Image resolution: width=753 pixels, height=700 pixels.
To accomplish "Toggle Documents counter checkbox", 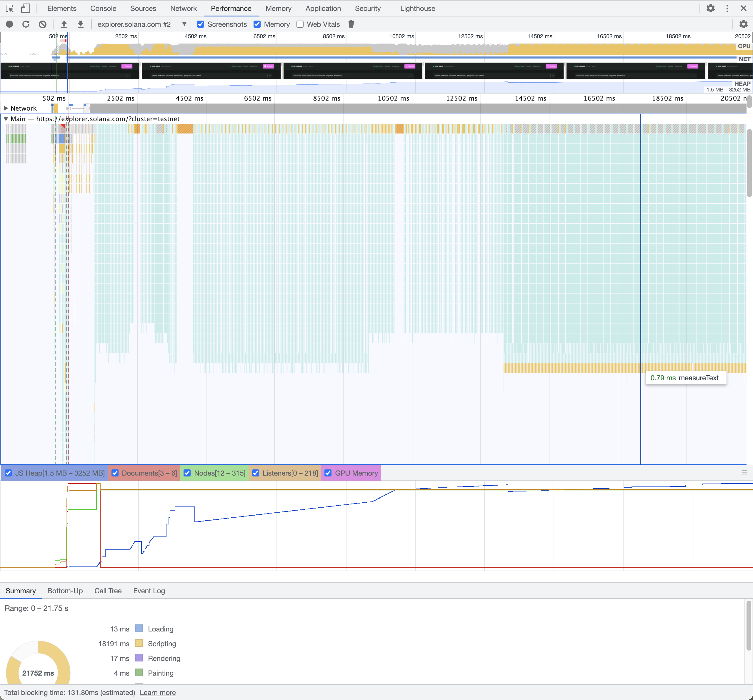I will tap(115, 473).
